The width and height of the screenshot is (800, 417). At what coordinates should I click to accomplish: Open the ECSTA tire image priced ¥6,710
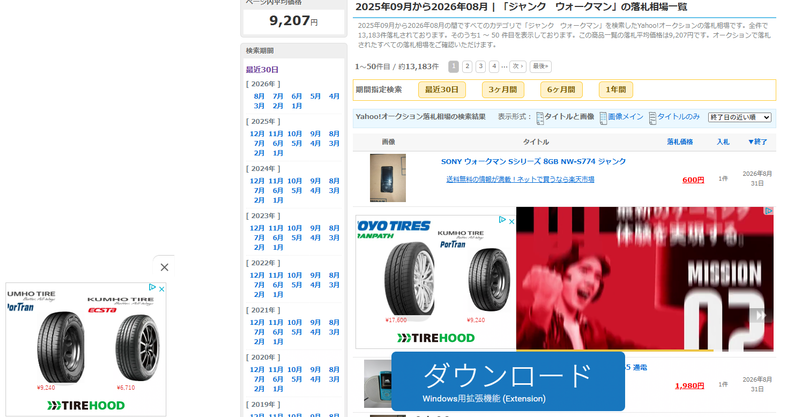coord(137,348)
